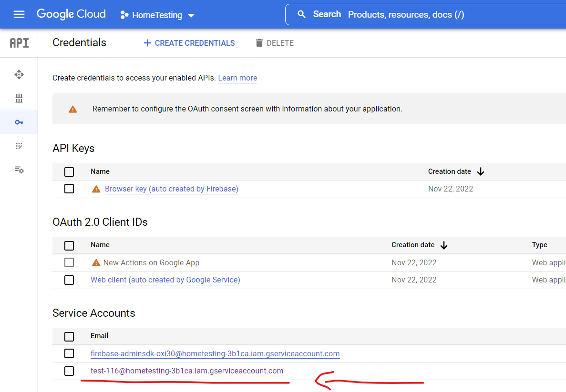Click the OAuth consent warning triangle icon
The height and width of the screenshot is (392, 566).
[x=73, y=109]
